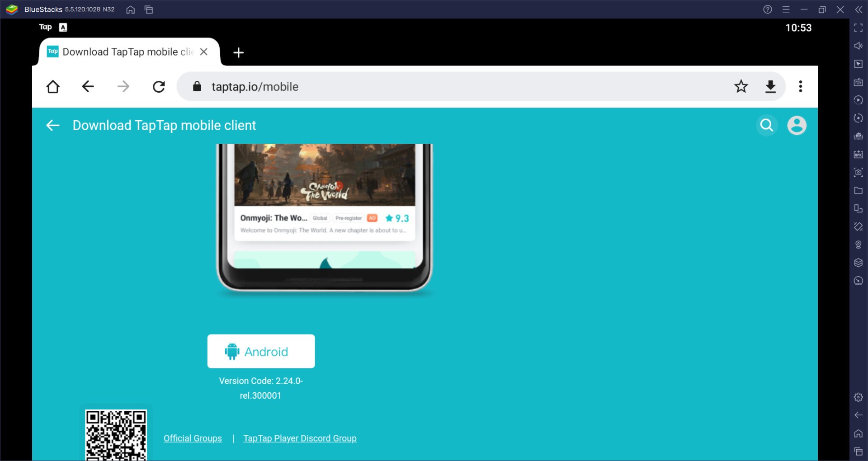Open the browser three-dot menu

pos(801,86)
